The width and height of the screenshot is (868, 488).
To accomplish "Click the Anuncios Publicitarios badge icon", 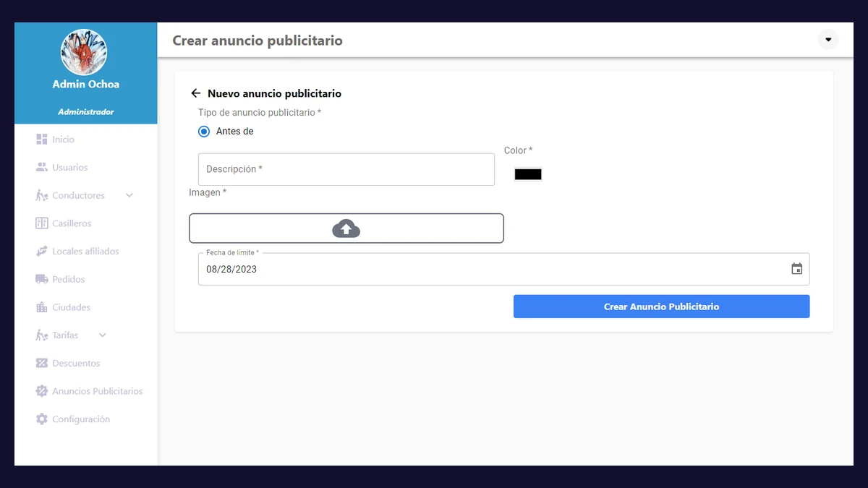I will tap(41, 391).
